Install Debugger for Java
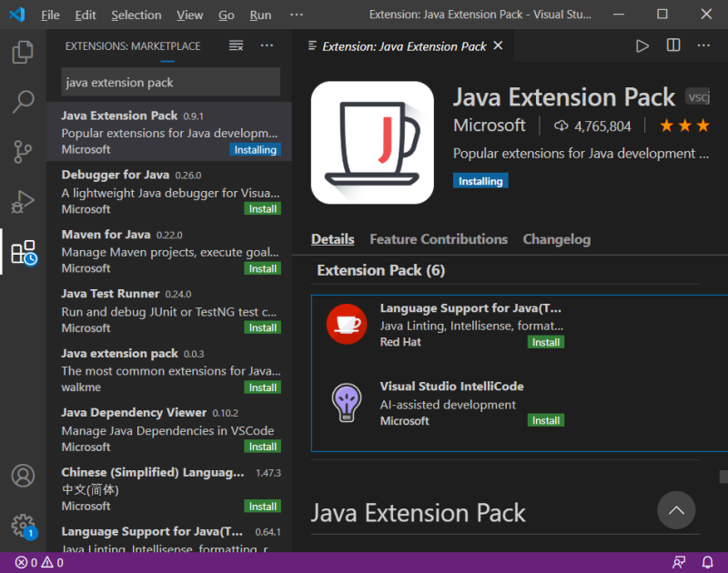Image resolution: width=728 pixels, height=573 pixels. pos(262,209)
